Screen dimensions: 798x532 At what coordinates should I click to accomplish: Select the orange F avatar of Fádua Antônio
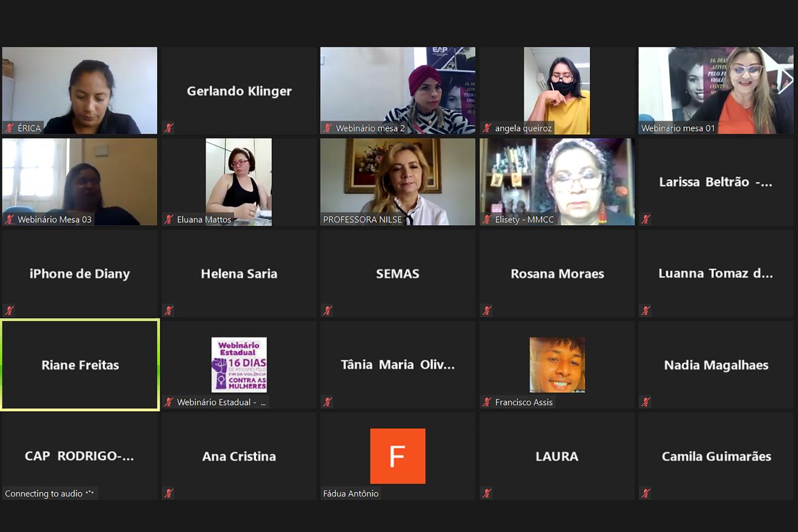click(x=397, y=456)
